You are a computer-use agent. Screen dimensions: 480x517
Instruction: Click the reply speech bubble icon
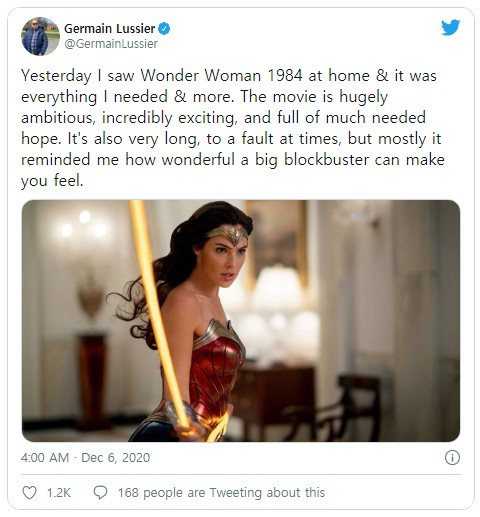100,492
